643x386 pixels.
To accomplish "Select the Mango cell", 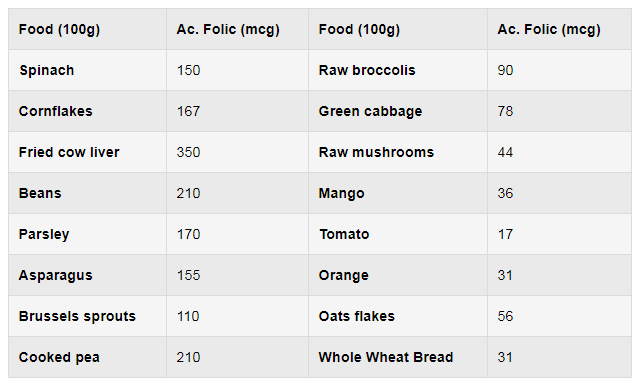I will point(398,193).
